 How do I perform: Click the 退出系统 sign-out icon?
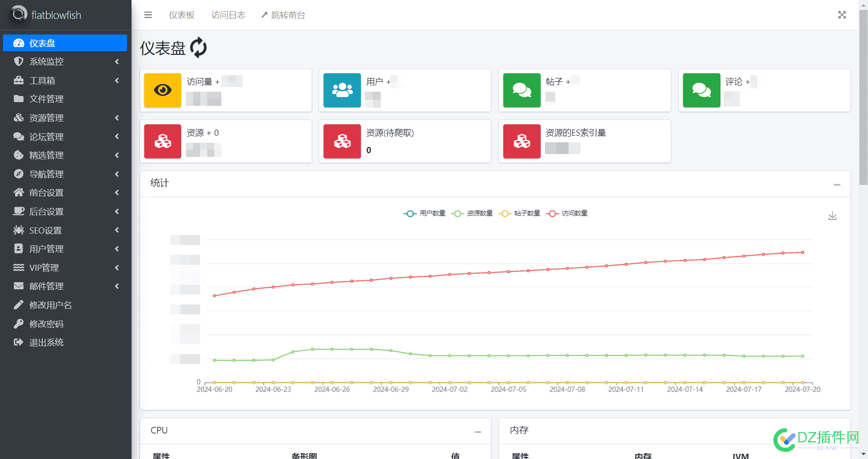pyautogui.click(x=18, y=342)
